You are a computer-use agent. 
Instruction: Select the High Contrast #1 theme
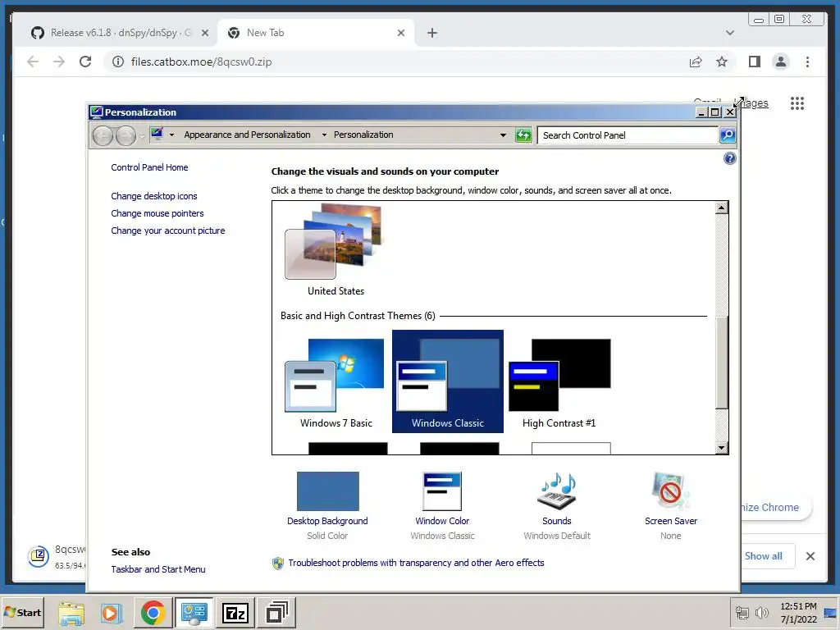click(x=559, y=383)
